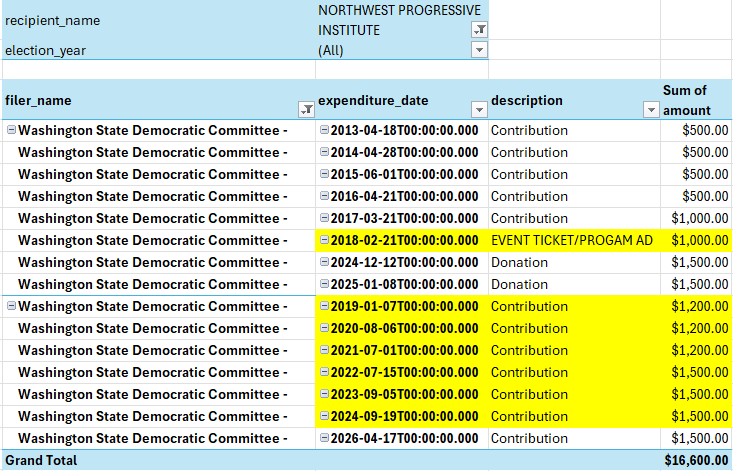Select the recipient_name label cell
This screenshot has width=733, height=471.
tap(159, 20)
